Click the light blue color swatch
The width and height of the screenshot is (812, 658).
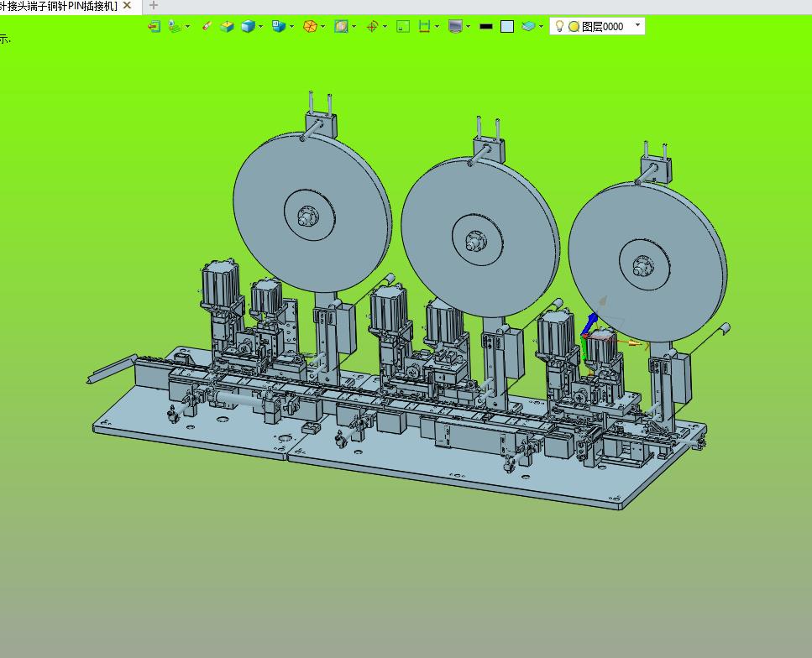click(x=507, y=27)
